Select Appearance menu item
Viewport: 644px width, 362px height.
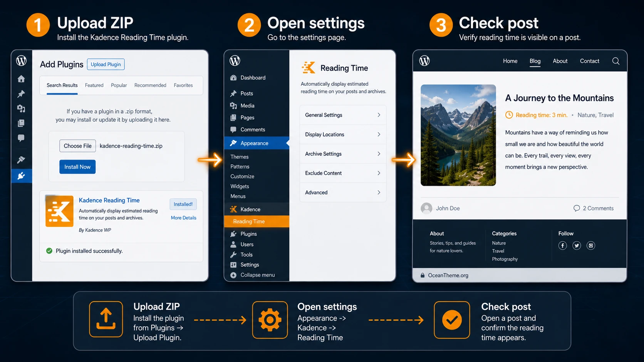pos(257,143)
